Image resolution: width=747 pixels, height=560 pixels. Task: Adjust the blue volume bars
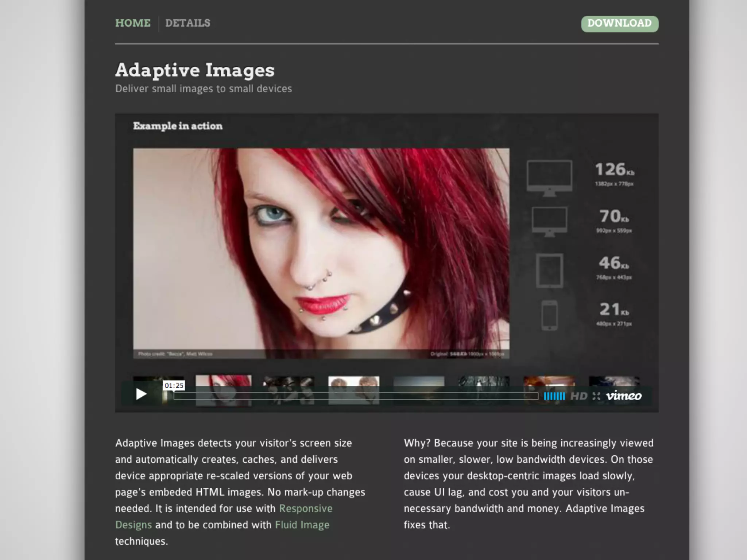(x=554, y=396)
